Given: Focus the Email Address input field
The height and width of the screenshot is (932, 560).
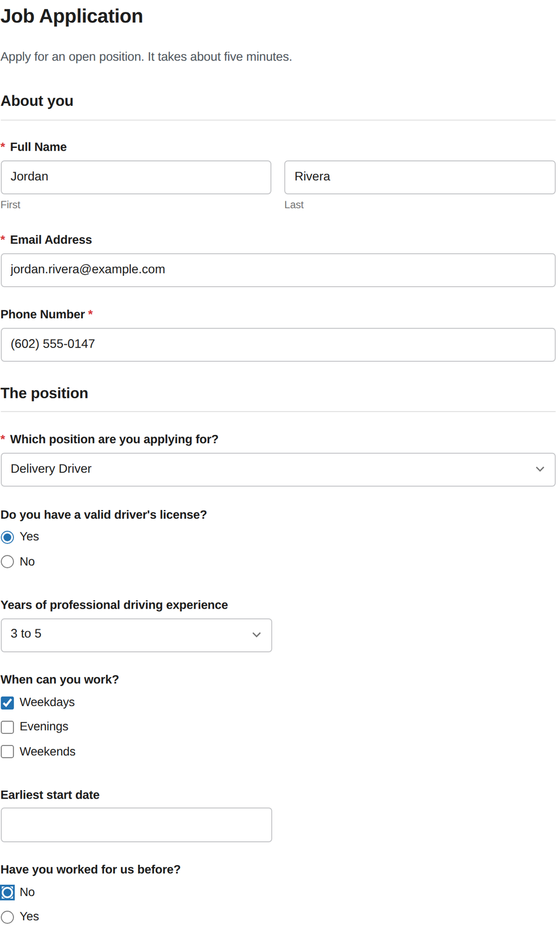Looking at the screenshot, I should [x=278, y=270].
